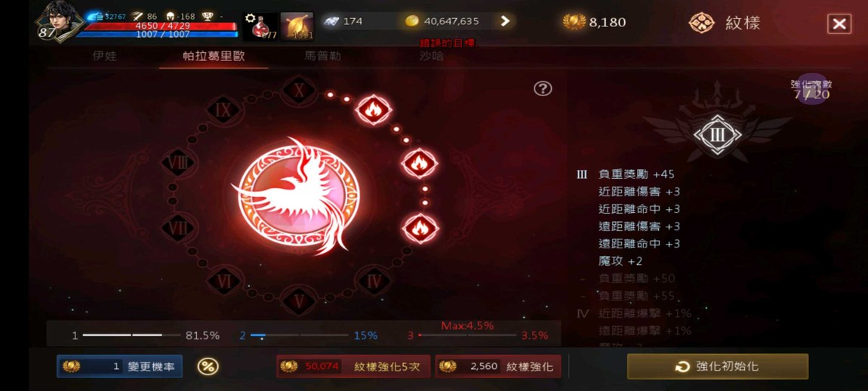Open the character portrait level 87
Image resolution: width=868 pixels, height=391 pixels.
[59, 21]
